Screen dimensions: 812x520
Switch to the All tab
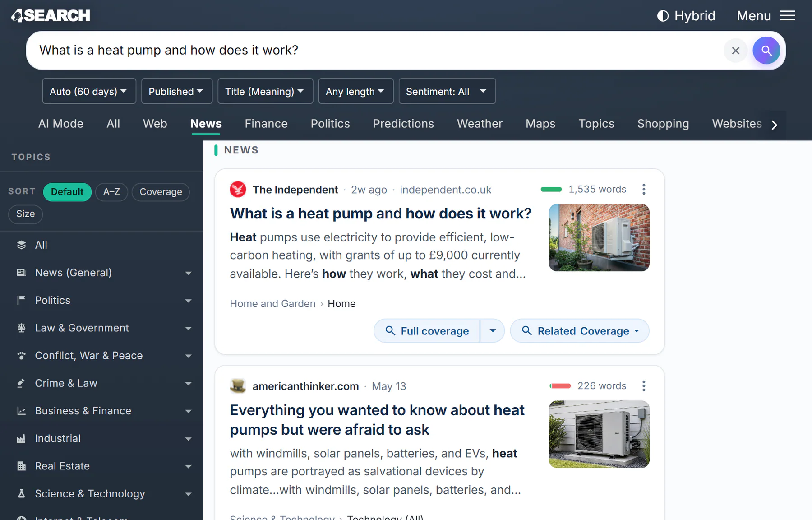pos(113,124)
